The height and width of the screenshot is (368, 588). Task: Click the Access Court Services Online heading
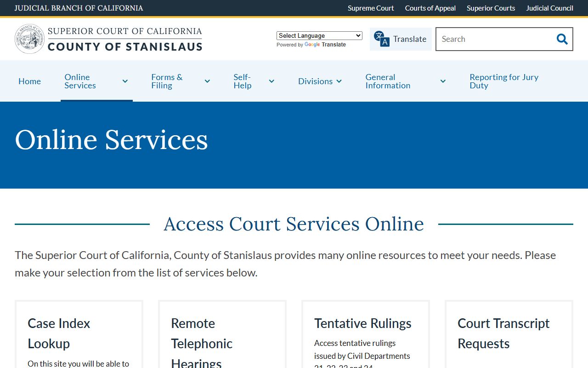(x=294, y=224)
